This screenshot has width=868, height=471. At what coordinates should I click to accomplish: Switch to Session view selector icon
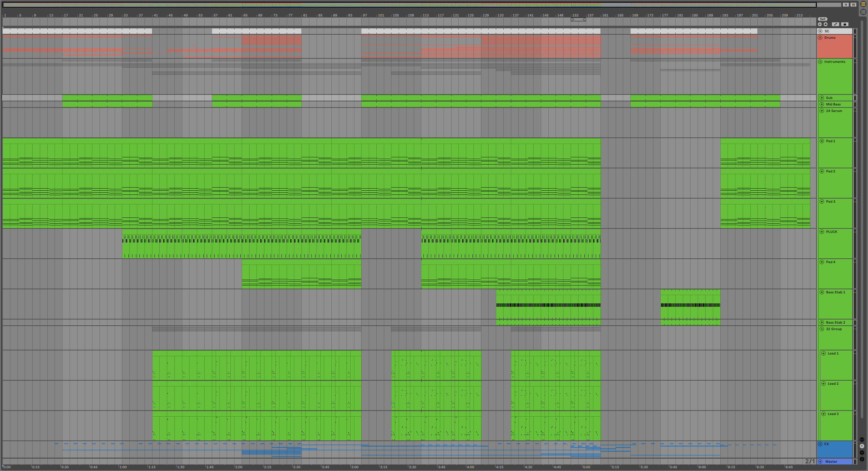coord(863,12)
